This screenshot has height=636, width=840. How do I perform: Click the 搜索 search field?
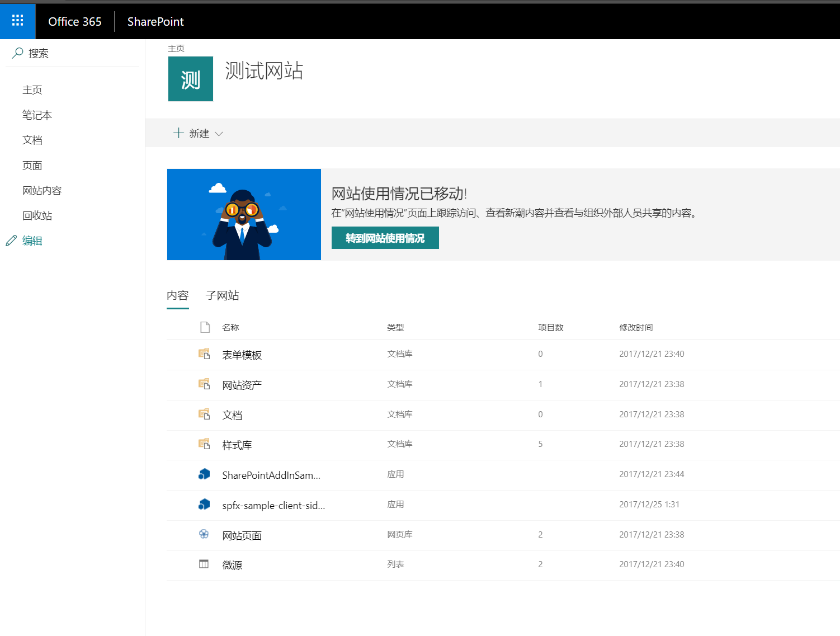pyautogui.click(x=40, y=53)
